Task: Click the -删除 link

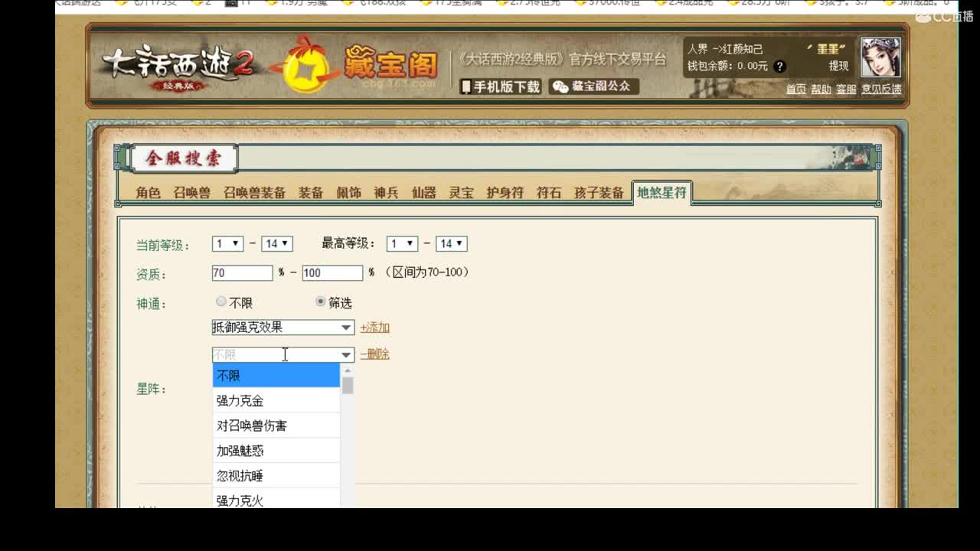Action: tap(375, 354)
